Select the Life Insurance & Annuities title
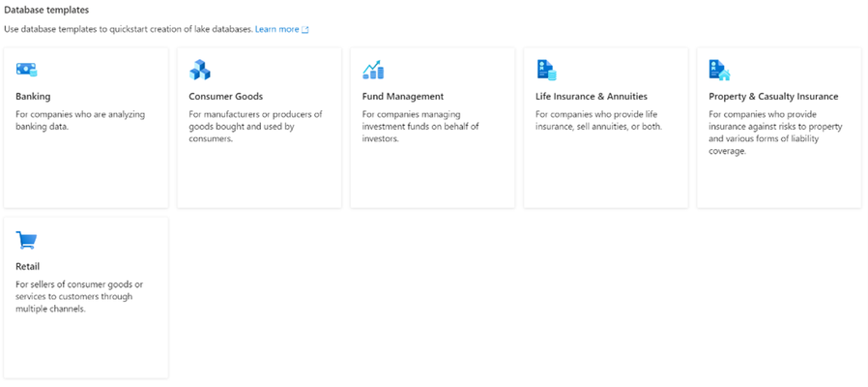The image size is (868, 387). click(x=592, y=97)
